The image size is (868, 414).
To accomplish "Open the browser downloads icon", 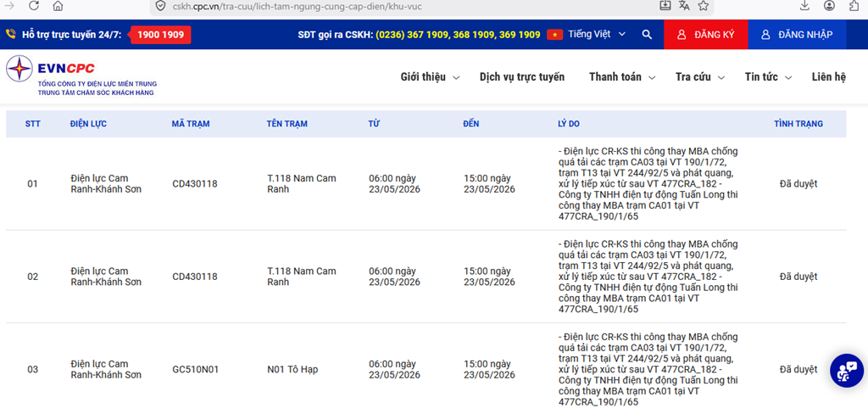I will [x=805, y=6].
